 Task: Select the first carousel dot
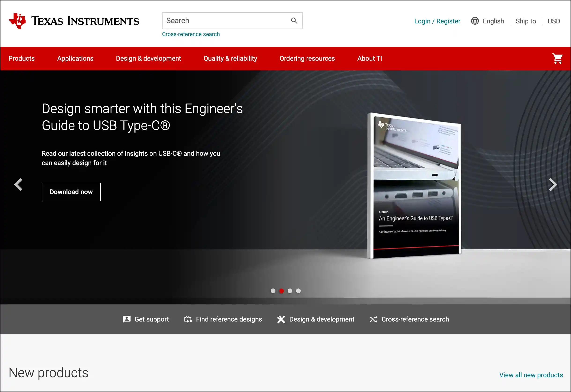click(273, 291)
